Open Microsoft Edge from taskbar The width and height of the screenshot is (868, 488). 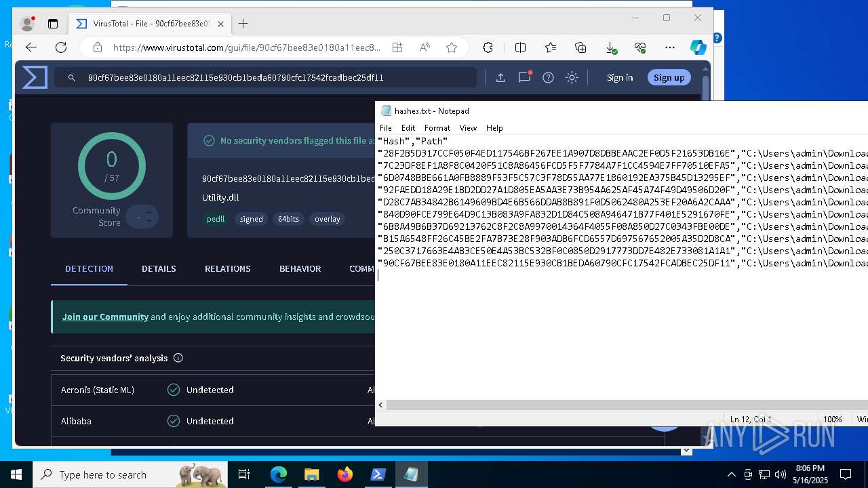pos(279,474)
